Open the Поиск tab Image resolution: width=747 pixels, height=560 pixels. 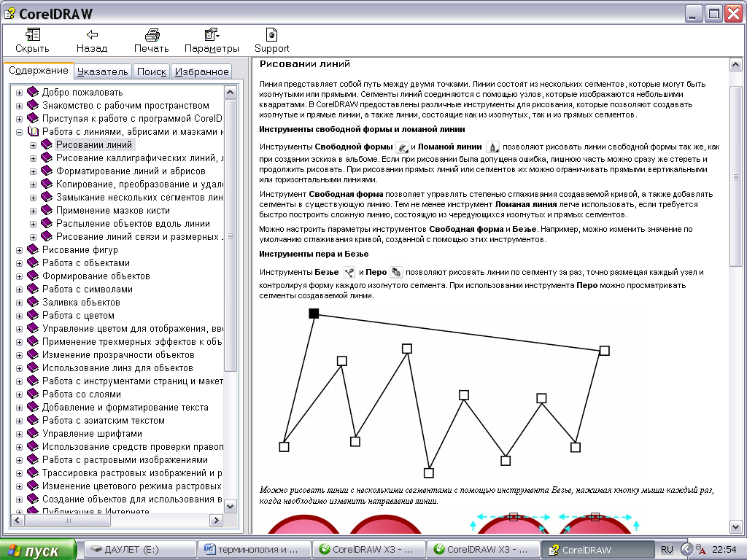click(x=151, y=71)
